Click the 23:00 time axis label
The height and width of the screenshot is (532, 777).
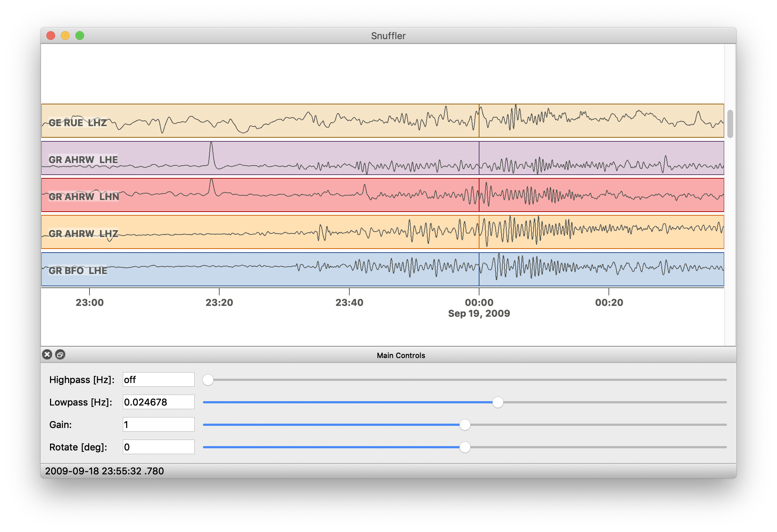(x=90, y=303)
